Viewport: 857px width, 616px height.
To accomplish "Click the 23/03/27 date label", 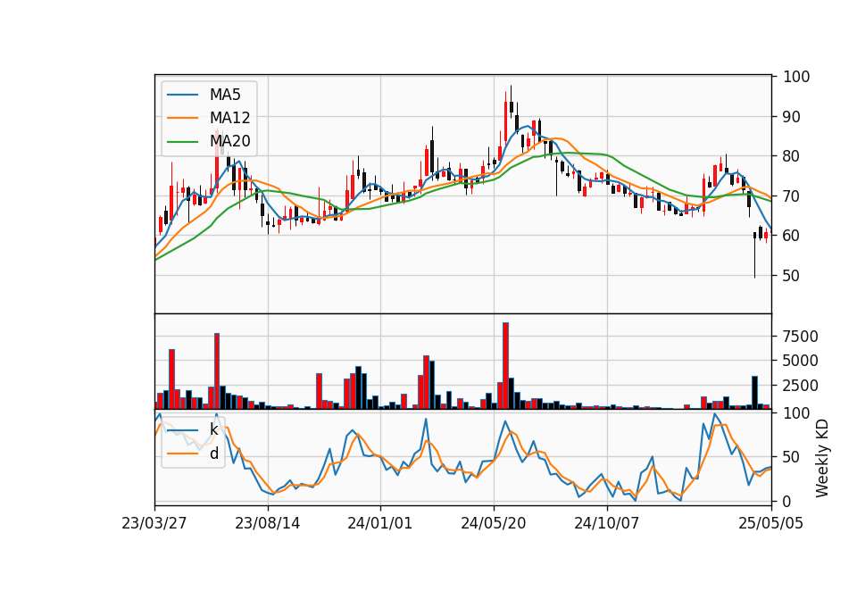I will pyautogui.click(x=154, y=523).
